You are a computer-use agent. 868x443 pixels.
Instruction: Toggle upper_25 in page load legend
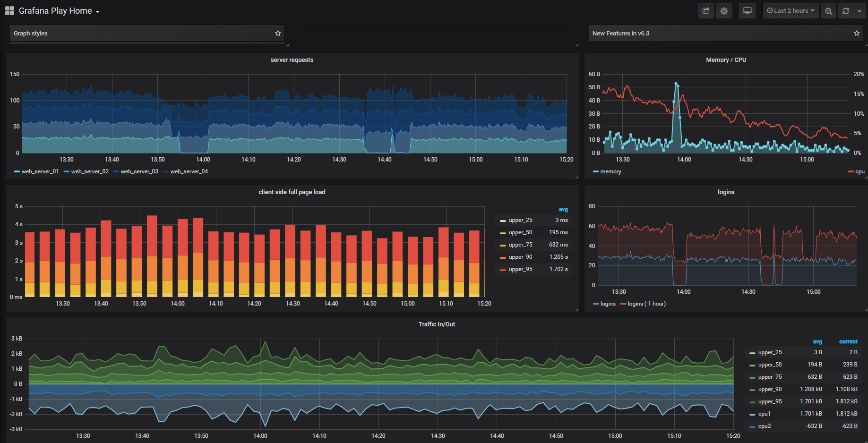520,220
